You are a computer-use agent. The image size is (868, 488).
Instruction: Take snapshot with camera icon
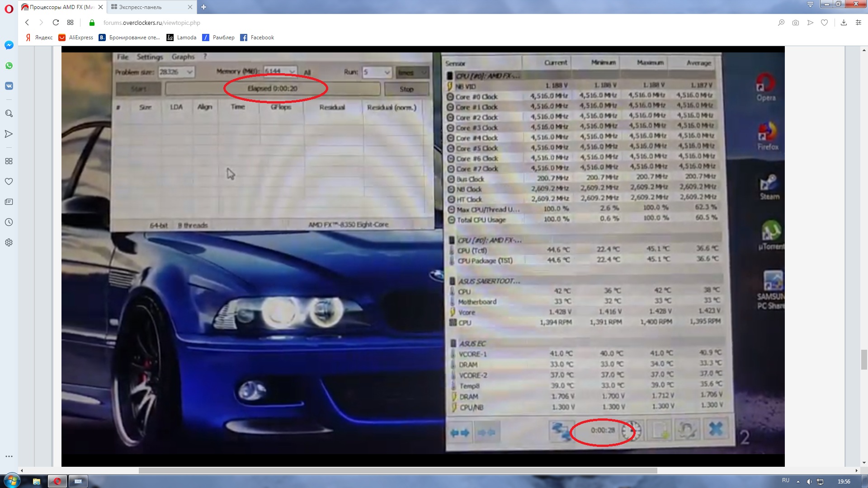[795, 23]
